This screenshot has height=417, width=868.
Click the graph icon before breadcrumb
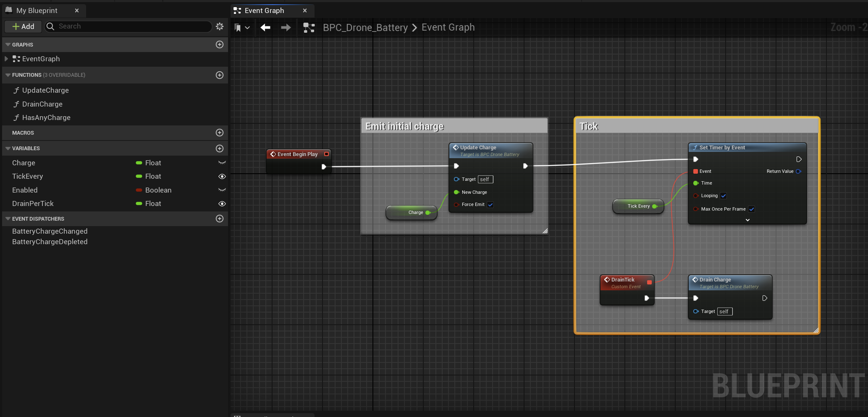click(309, 28)
